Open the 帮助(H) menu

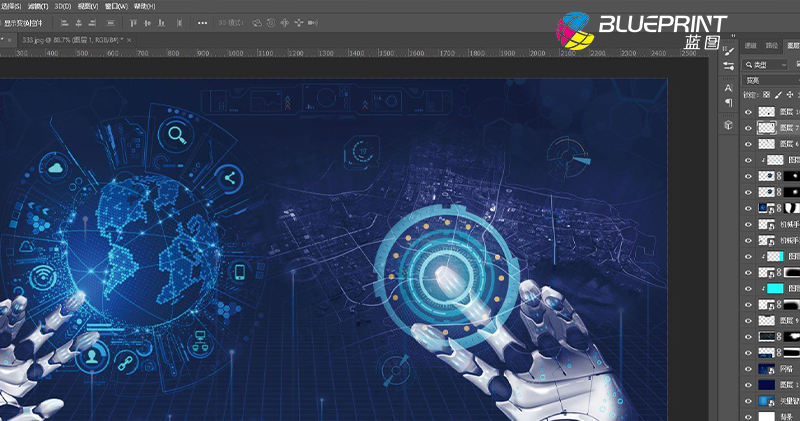144,7
